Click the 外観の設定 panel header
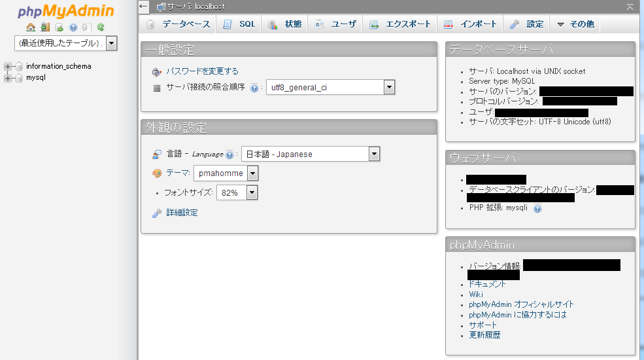Image resolution: width=644 pixels, height=360 pixels. click(289, 128)
